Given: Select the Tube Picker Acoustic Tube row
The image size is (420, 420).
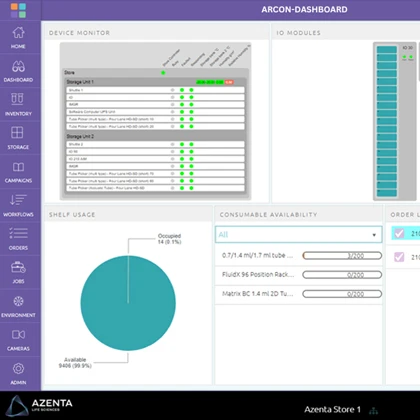Looking at the screenshot, I should coord(155,188).
